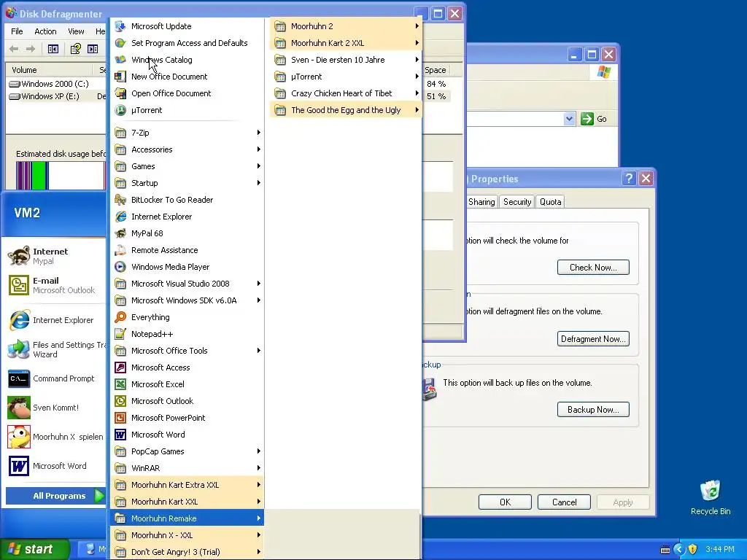Launch Internet Explorer in All Programs list
The image size is (747, 560).
187,217
